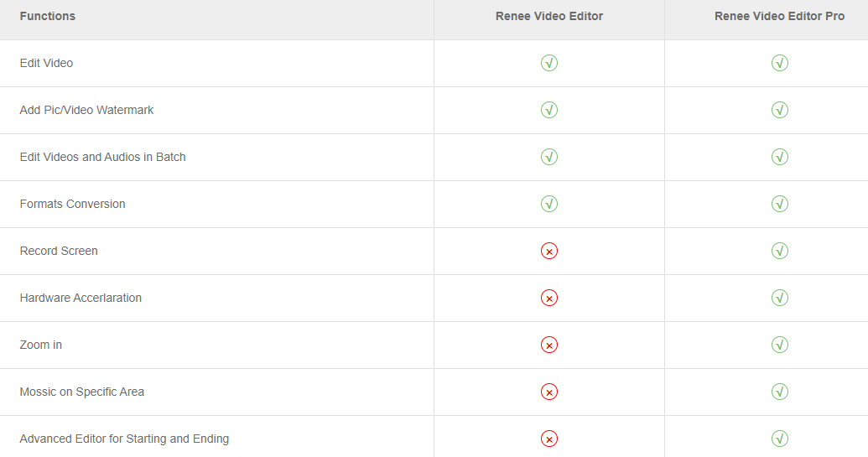Click red cross for Hardware Accerlaration row
Screen dimensions: 868x457
[x=549, y=299]
